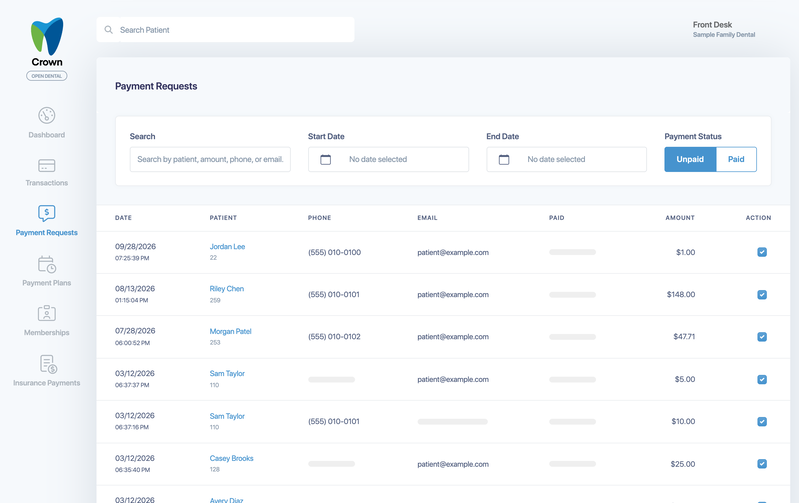This screenshot has width=799, height=503.
Task: Open patient Riley Chen
Action: tap(227, 289)
